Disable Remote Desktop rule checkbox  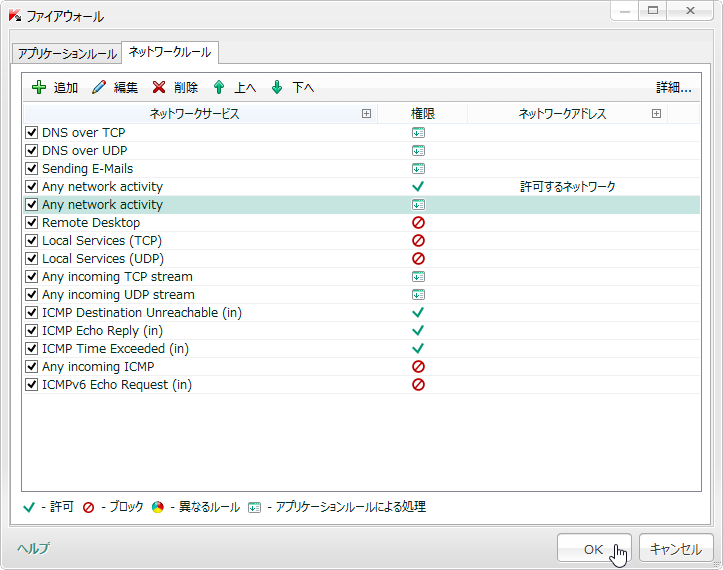point(31,223)
